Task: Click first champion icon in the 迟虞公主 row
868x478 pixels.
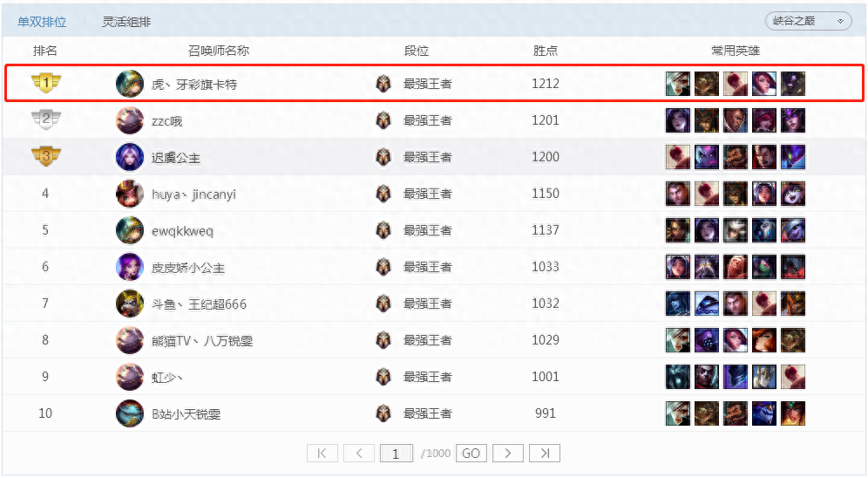Action: [677, 157]
